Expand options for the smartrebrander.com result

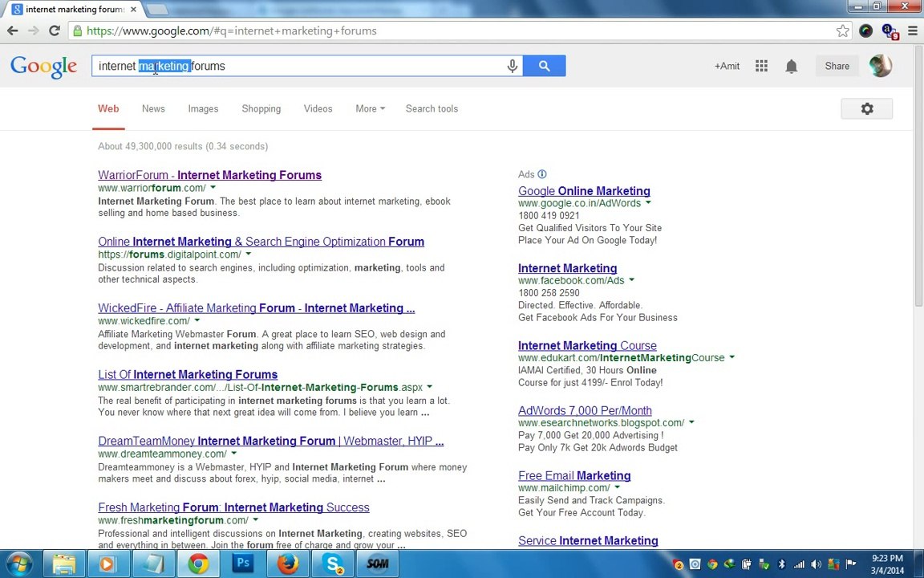coord(429,387)
